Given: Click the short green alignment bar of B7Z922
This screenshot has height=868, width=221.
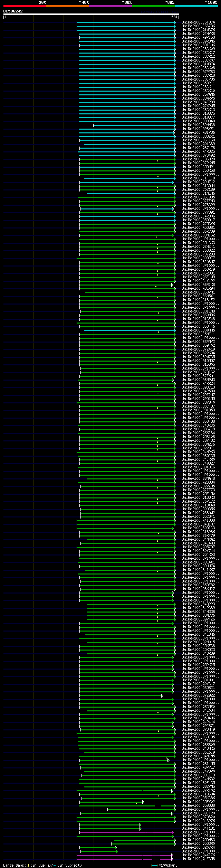Looking at the screenshot, I should coord(121,696).
